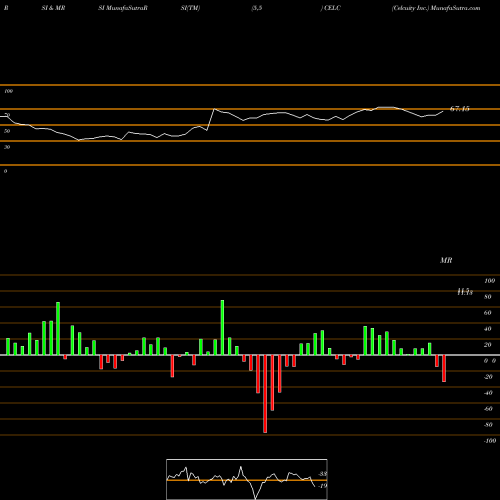The height and width of the screenshot is (500, 500).
Task: Click the 67.45 latest RSI value
Action: click(x=460, y=109)
